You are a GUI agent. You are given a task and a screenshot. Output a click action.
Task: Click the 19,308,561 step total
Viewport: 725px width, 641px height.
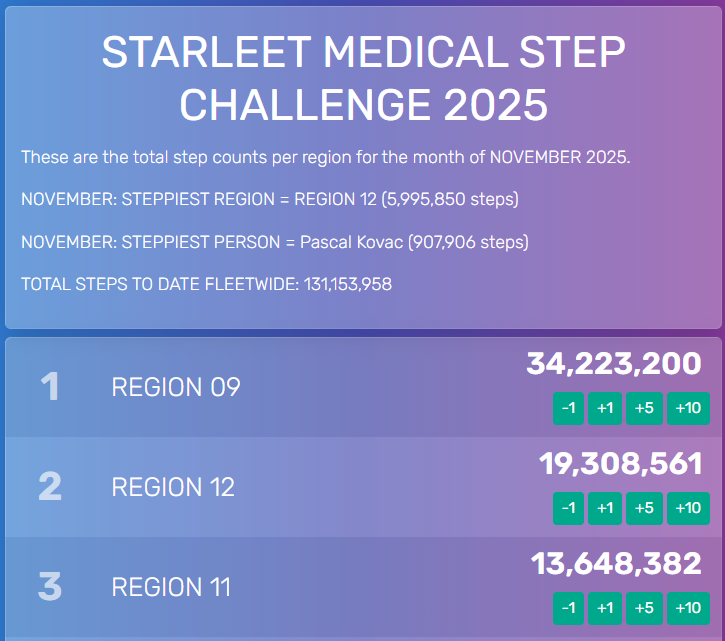pyautogui.click(x=620, y=464)
